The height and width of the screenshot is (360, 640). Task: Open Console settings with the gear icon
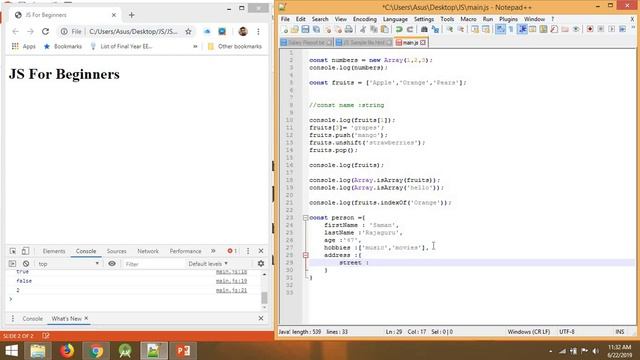pos(261,264)
